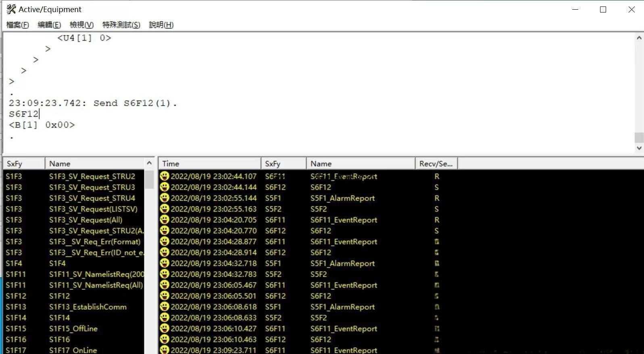This screenshot has height=354, width=644.
Task: Select the S1F4 message row
Action: 74,263
